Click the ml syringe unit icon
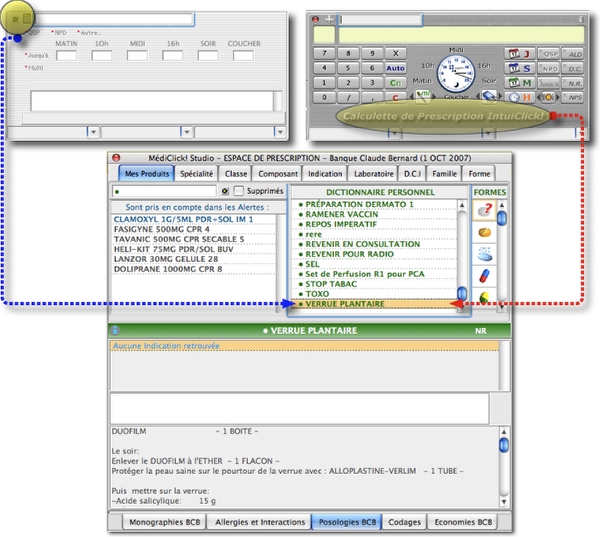The image size is (600, 537). pyautogui.click(x=422, y=96)
